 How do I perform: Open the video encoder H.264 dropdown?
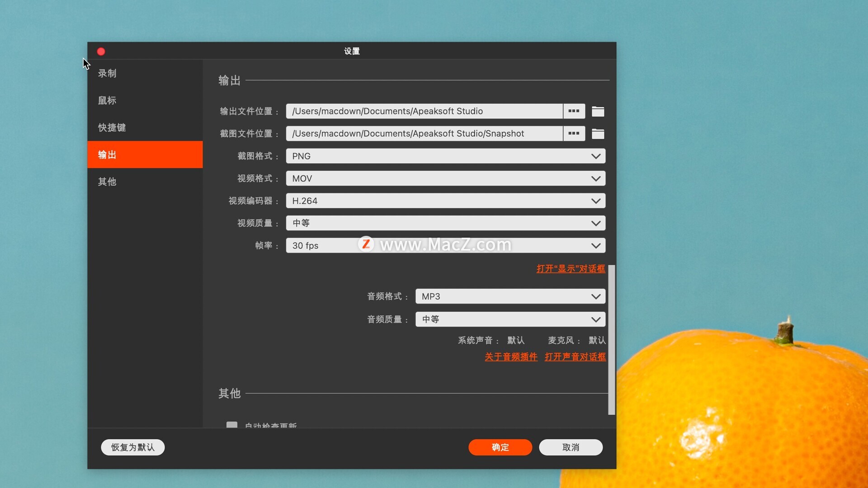point(445,201)
